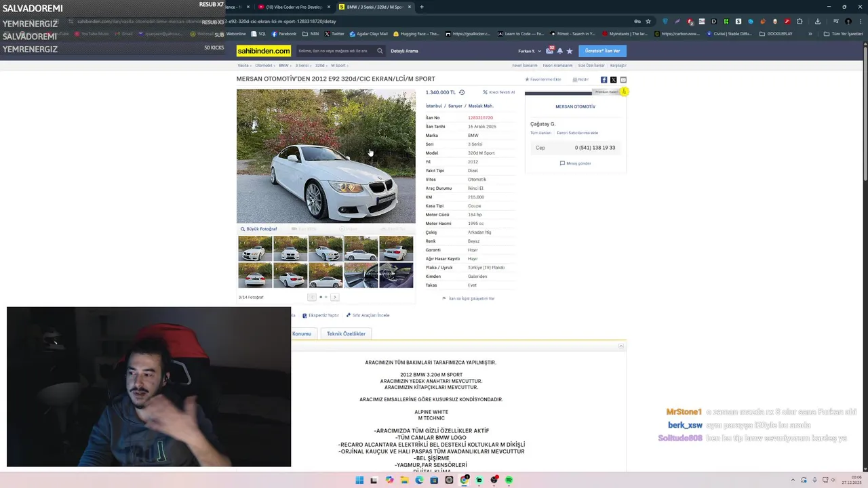868x488 pixels.
Task: Click the taskbar clock and date
Action: pos(852,480)
